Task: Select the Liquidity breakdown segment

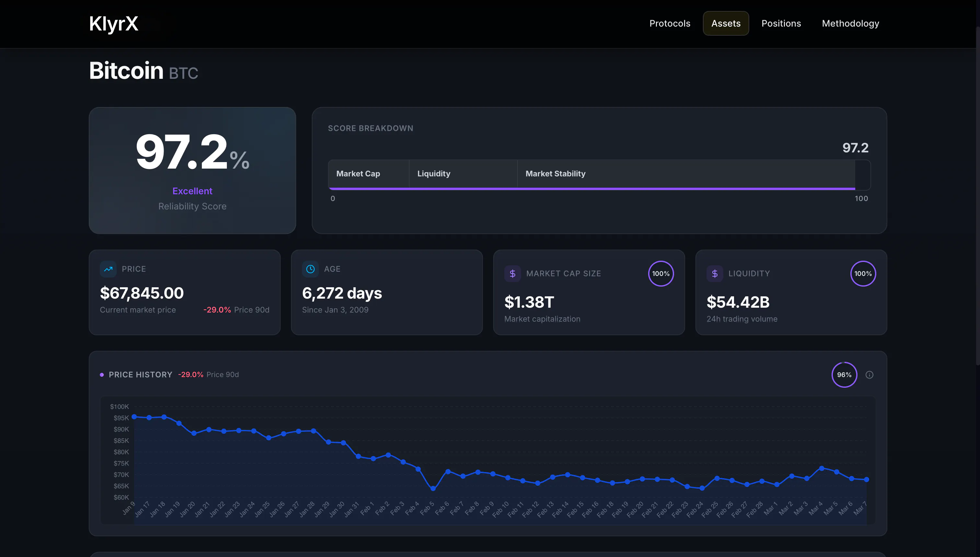Action: [x=463, y=174]
